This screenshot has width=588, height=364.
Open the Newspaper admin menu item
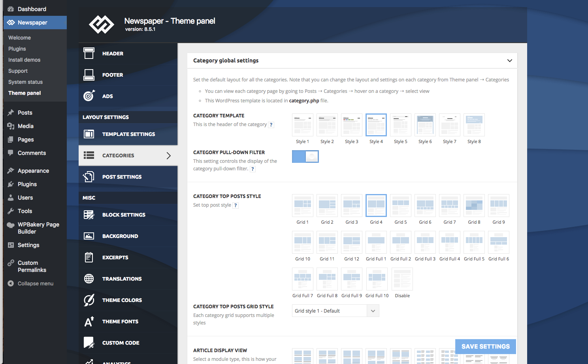point(35,23)
